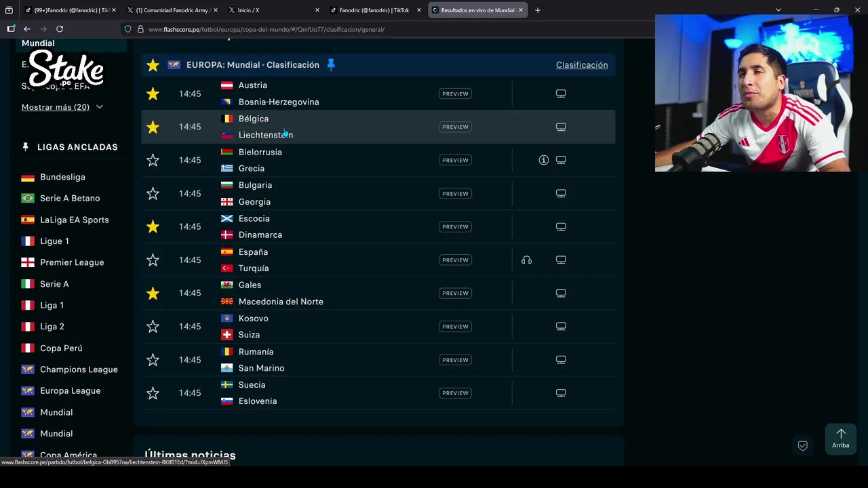
Task: Select Mundial in the sidebar
Action: point(38,43)
